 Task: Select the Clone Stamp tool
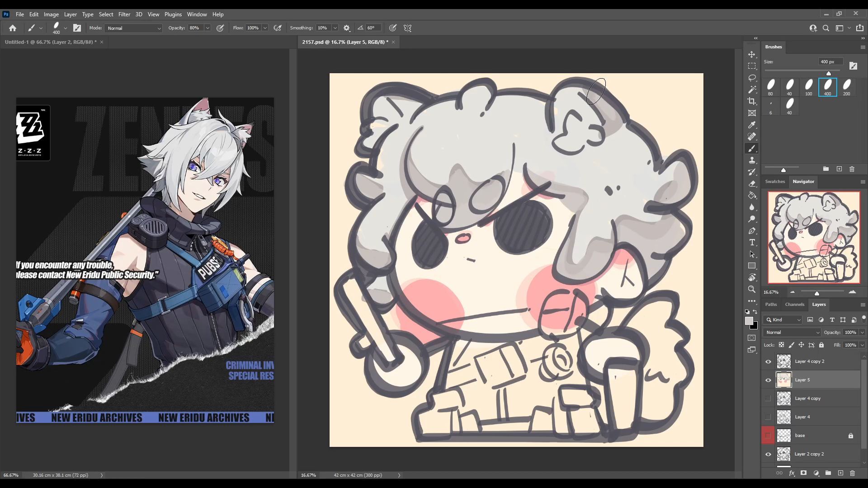point(752,160)
